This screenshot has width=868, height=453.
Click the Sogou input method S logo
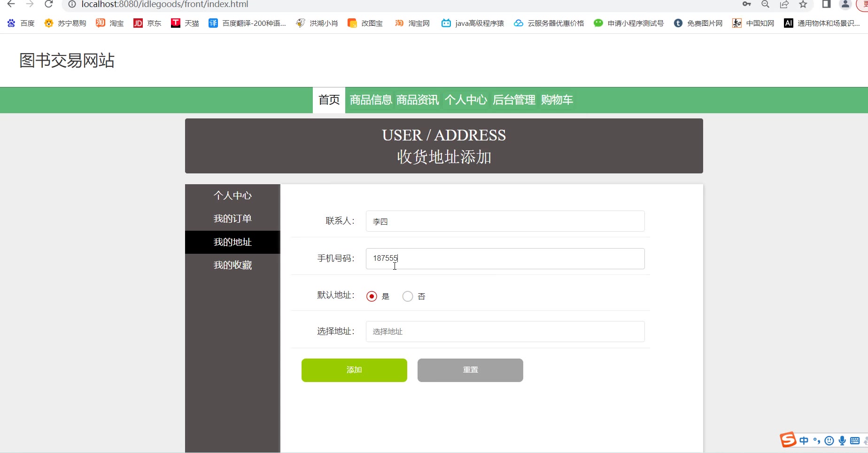click(x=788, y=440)
